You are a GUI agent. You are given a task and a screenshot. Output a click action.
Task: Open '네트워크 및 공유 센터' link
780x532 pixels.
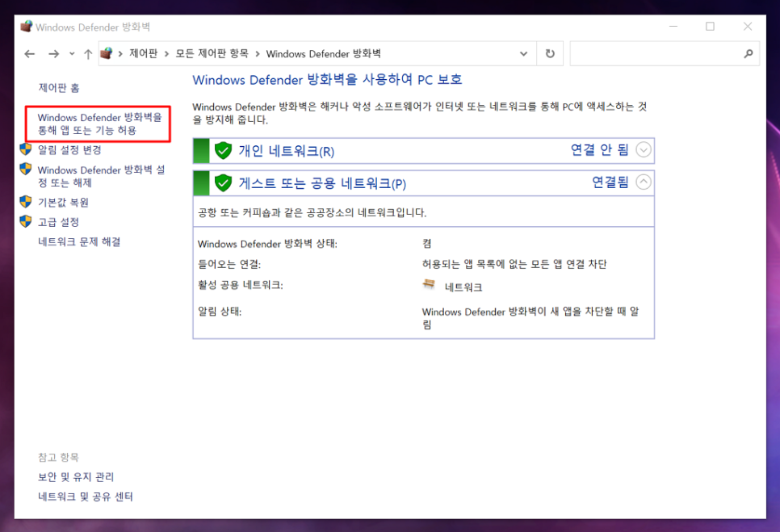click(86, 496)
